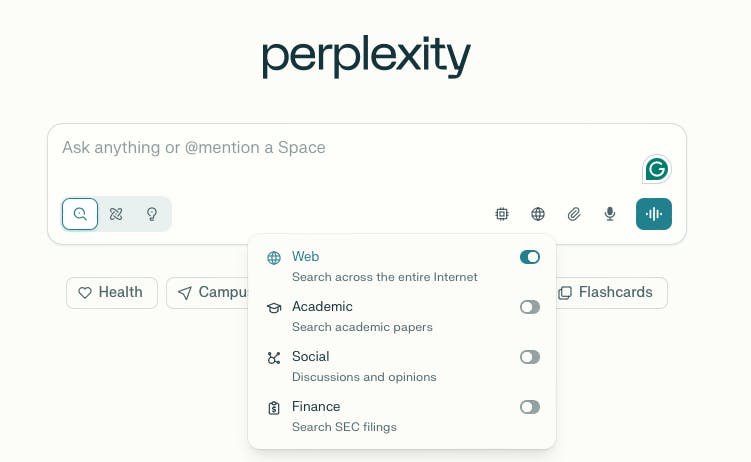Switch to Research mode icon
Viewport: 751px width, 462px height.
[x=116, y=214]
